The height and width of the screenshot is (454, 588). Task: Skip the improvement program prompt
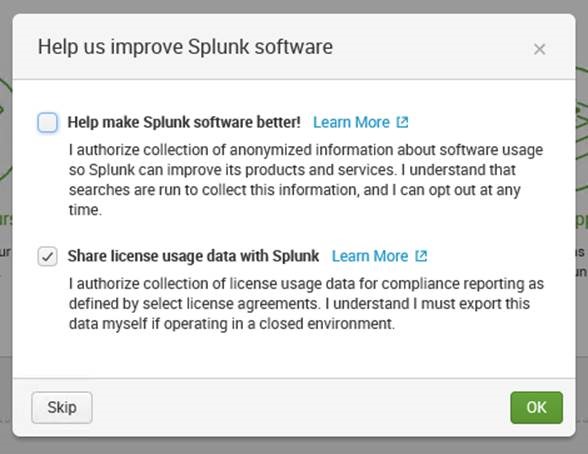point(62,408)
